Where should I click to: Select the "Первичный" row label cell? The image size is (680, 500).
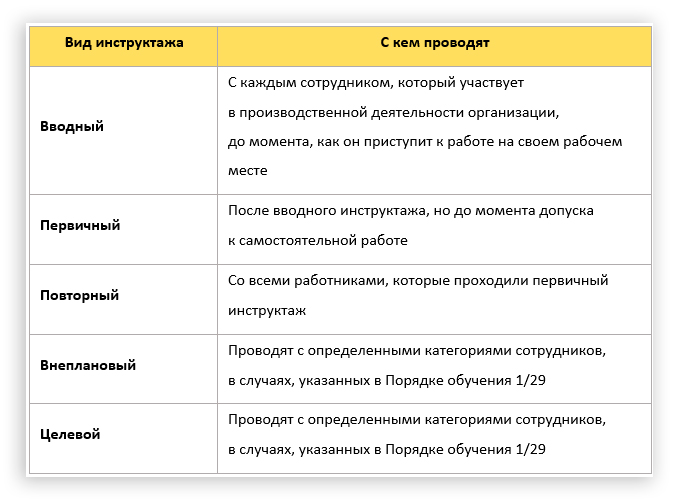point(80,225)
